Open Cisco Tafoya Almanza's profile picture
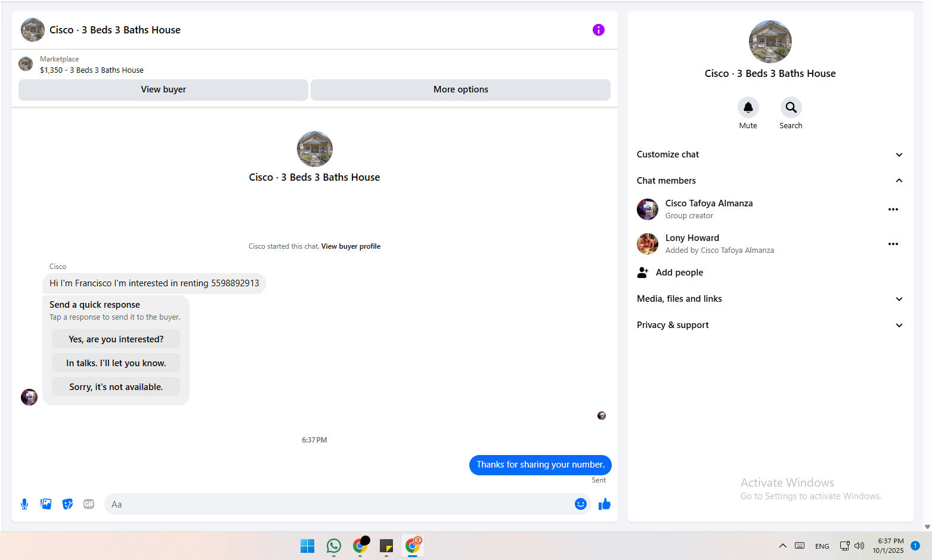The height and width of the screenshot is (560, 932). click(x=648, y=209)
